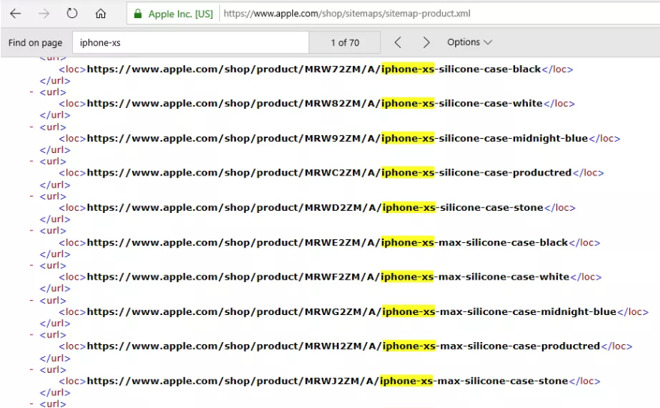Click the 'Find on page' label
This screenshot has width=660, height=408.
click(35, 43)
